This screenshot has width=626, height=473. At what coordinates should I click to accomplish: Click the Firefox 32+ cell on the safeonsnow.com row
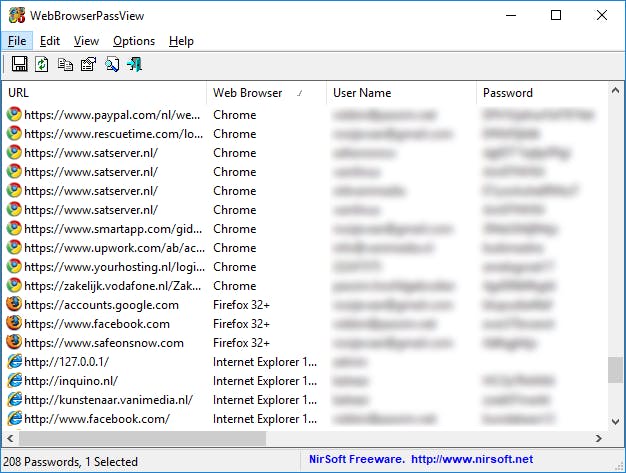[242, 343]
